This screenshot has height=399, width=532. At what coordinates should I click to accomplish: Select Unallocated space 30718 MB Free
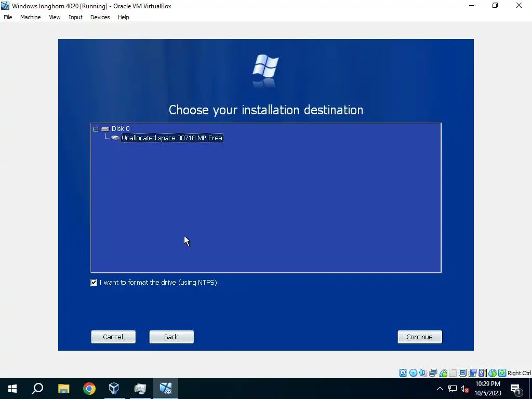[171, 138]
